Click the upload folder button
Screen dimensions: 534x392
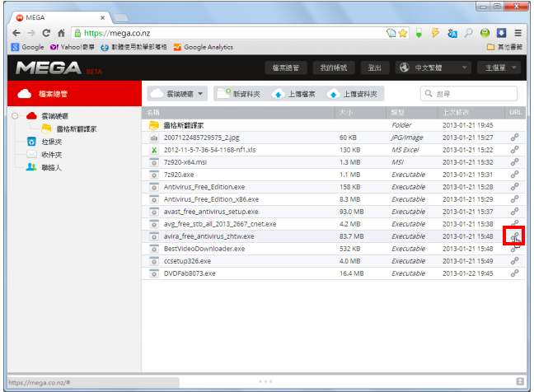click(353, 94)
